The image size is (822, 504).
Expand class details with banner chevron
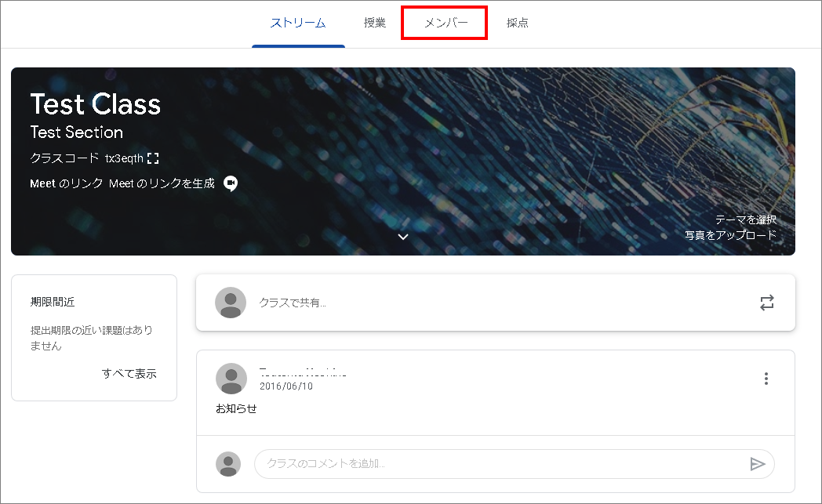tap(403, 237)
